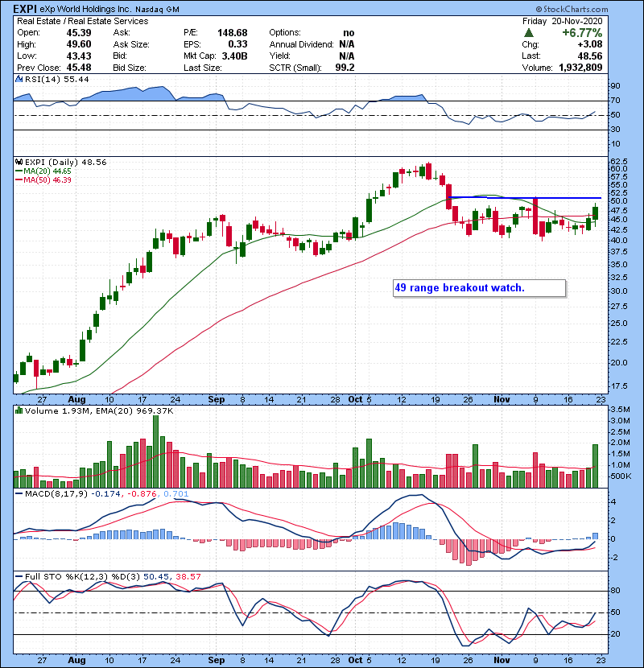Click the blue horizontal resistance line near 50

pos(525,198)
